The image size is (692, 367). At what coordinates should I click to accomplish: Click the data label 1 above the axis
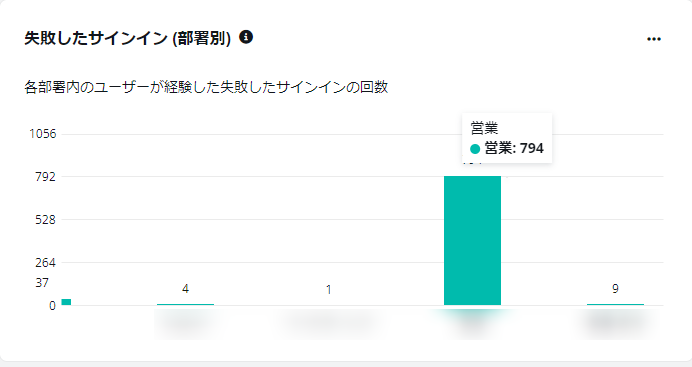[328, 290]
